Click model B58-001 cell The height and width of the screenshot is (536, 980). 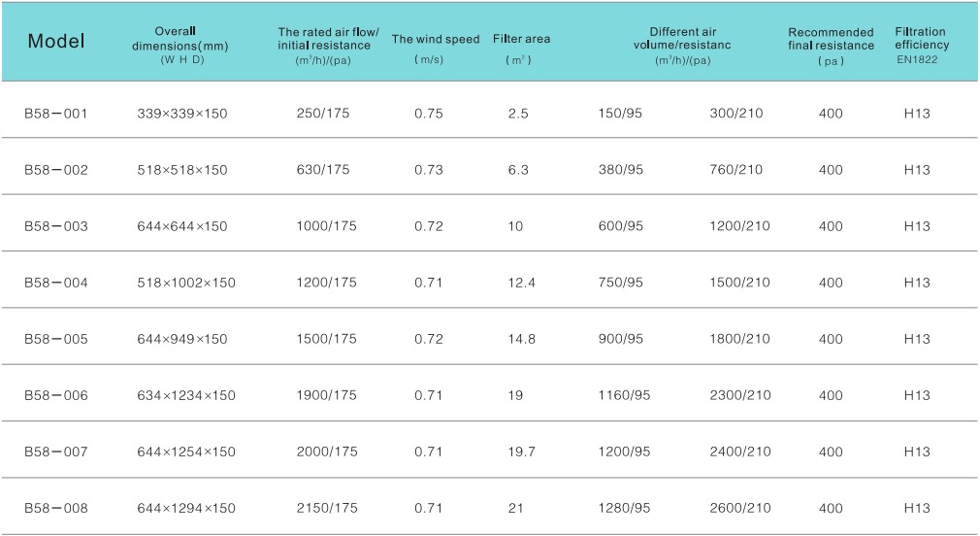click(x=56, y=114)
